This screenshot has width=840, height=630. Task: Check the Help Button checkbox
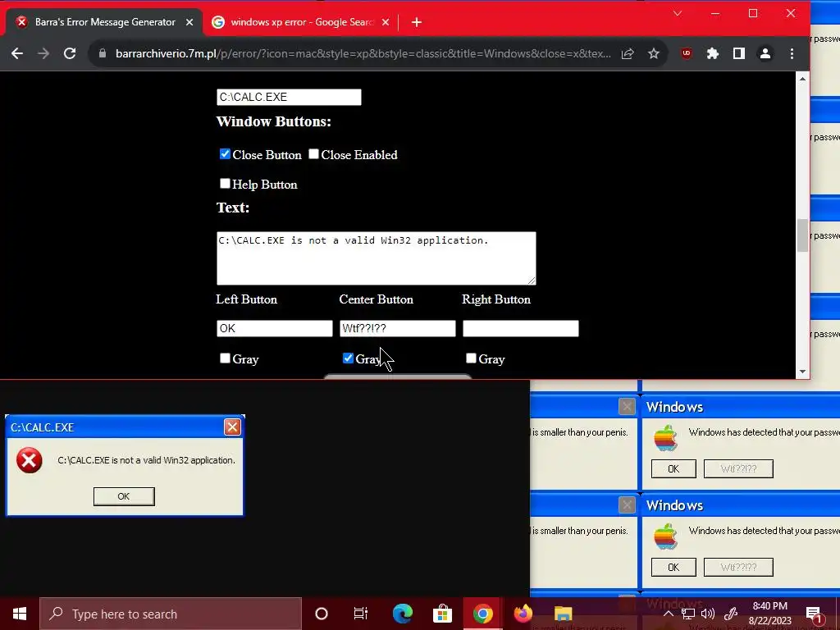tap(225, 184)
